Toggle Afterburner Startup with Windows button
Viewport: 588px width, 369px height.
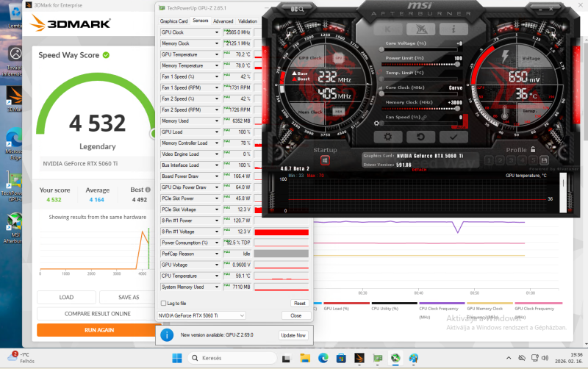(x=325, y=160)
